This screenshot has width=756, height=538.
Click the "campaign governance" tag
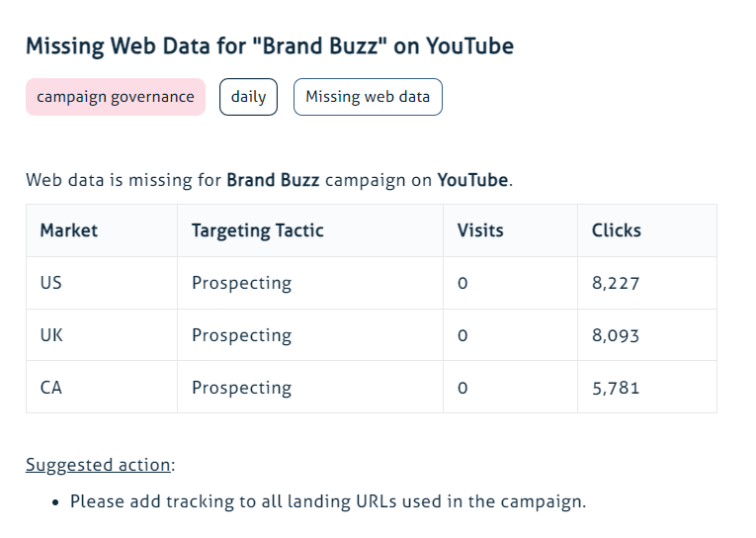[116, 97]
